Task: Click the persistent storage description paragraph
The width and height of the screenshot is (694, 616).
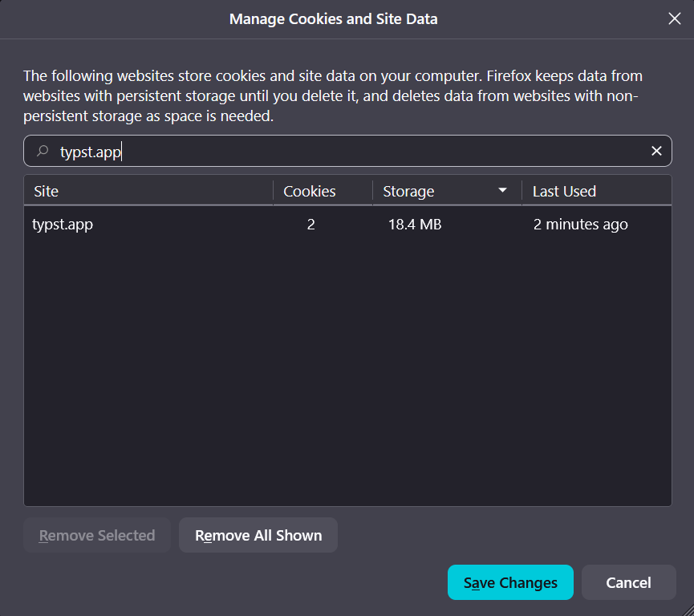Action: 333,96
